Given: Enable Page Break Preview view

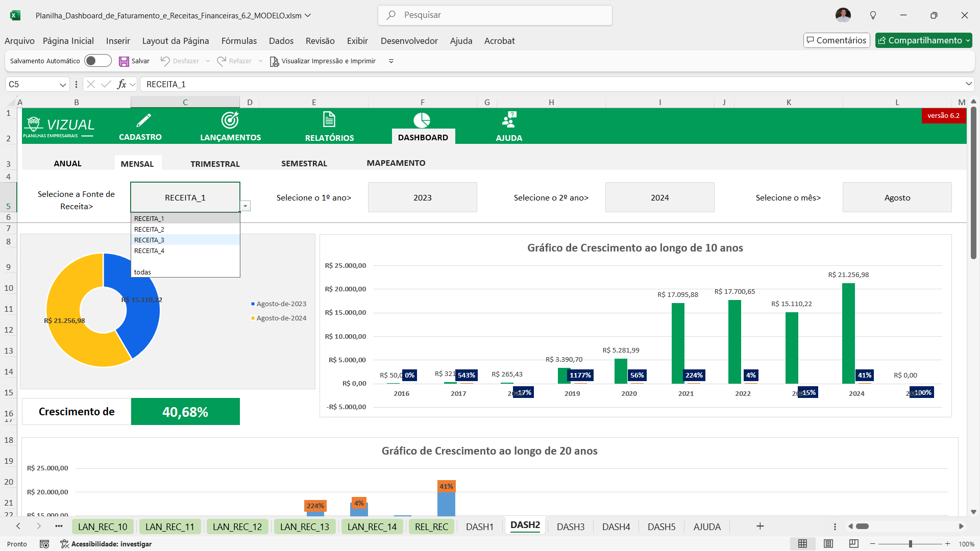Looking at the screenshot, I should point(853,544).
